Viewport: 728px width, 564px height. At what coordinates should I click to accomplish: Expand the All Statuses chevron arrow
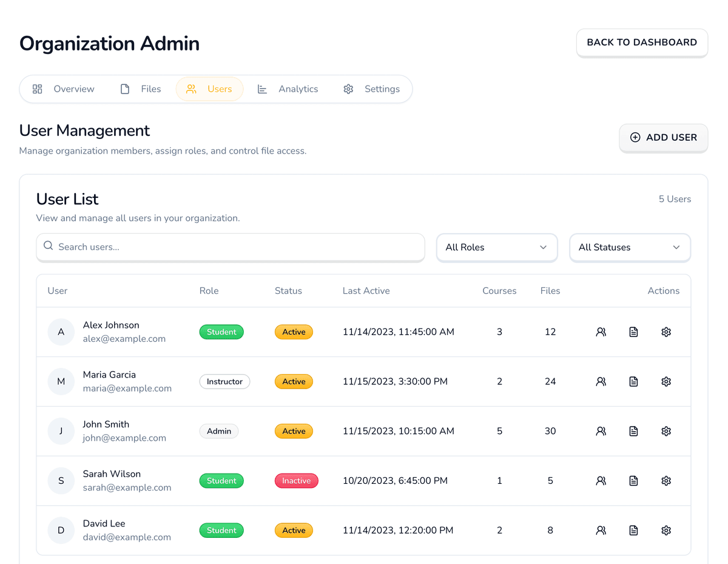[x=676, y=247]
